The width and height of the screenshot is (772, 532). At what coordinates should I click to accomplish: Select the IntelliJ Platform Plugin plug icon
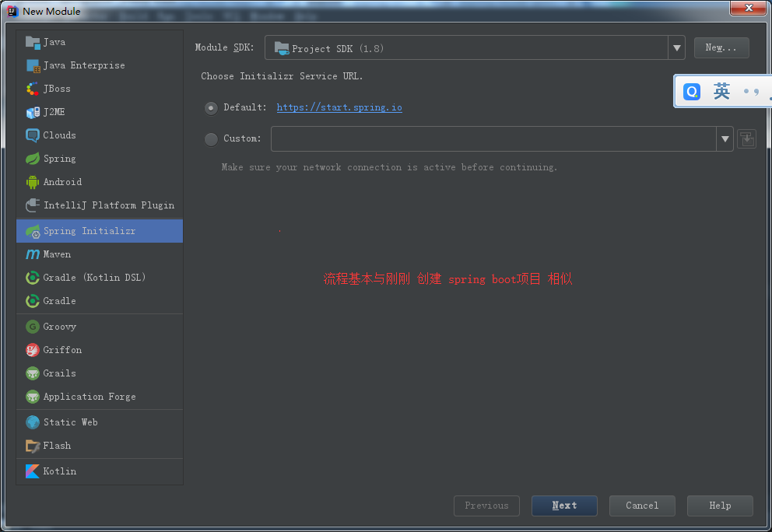(x=33, y=205)
